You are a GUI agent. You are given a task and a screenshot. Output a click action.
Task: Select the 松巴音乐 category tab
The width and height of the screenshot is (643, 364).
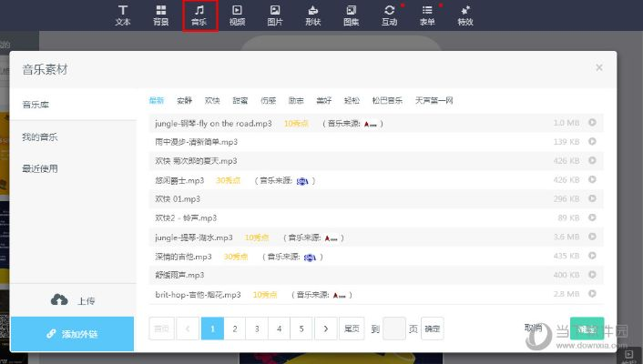pos(387,100)
